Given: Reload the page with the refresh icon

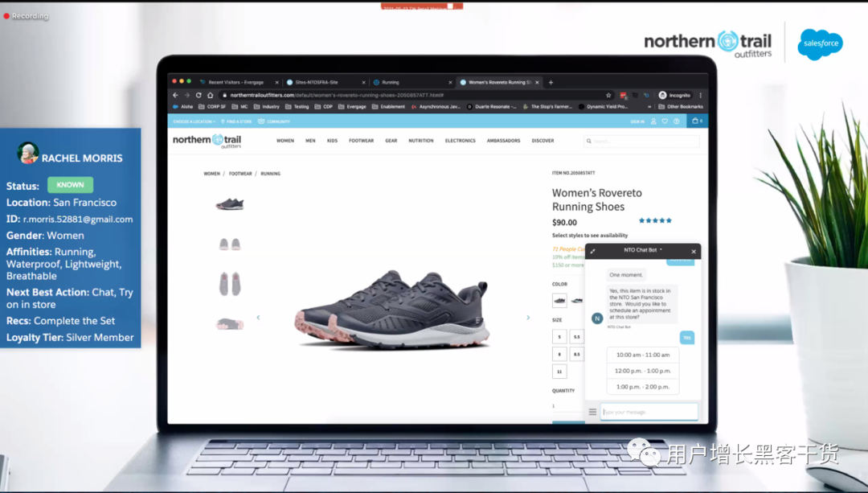Looking at the screenshot, I should point(199,95).
